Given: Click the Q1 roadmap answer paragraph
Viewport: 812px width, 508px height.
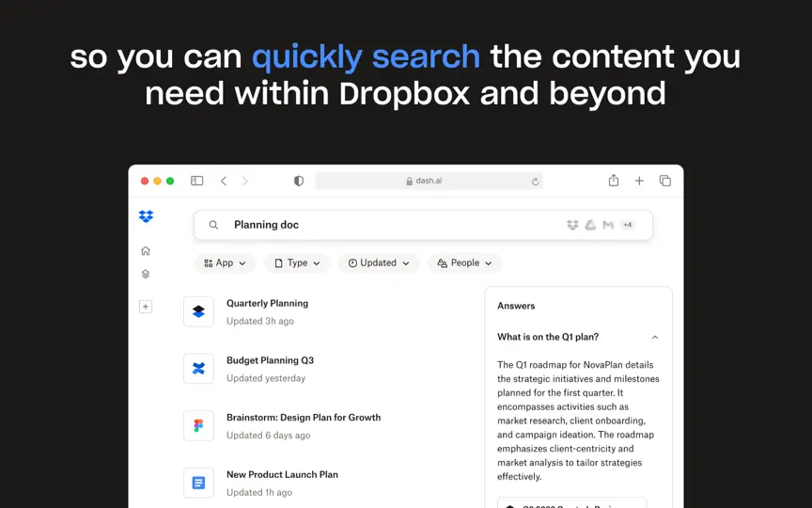Looking at the screenshot, I should click(578, 421).
